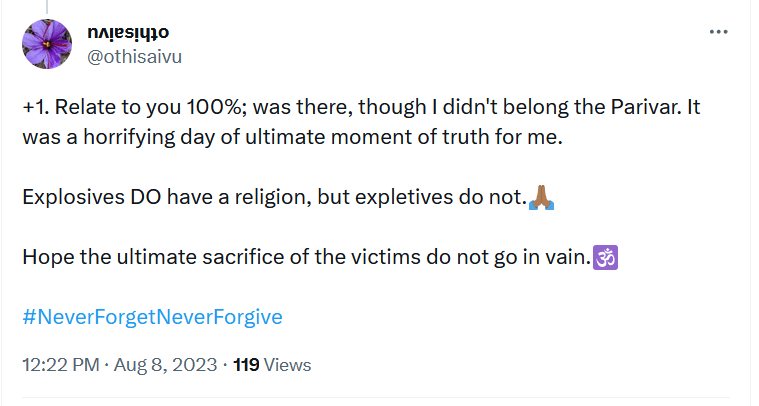
Task: Click the 12:22 PM timestamp
Action: (60, 364)
